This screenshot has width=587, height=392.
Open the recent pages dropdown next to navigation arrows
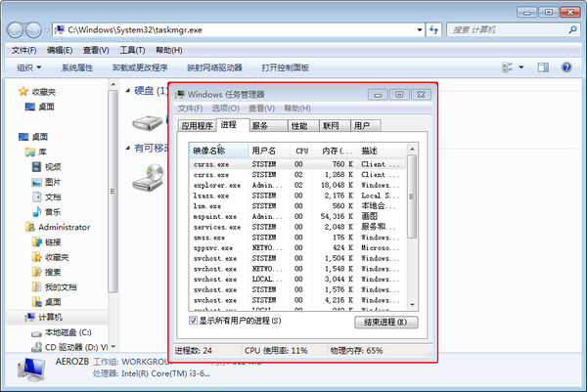pos(46,30)
